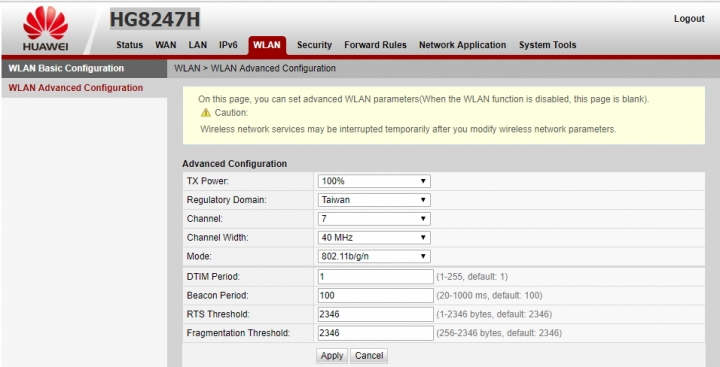The image size is (720, 367).
Task: Click the Beacon Period input field
Action: (376, 295)
